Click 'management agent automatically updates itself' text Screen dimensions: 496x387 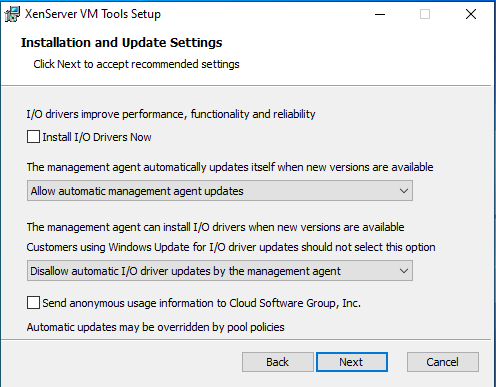[x=230, y=167]
